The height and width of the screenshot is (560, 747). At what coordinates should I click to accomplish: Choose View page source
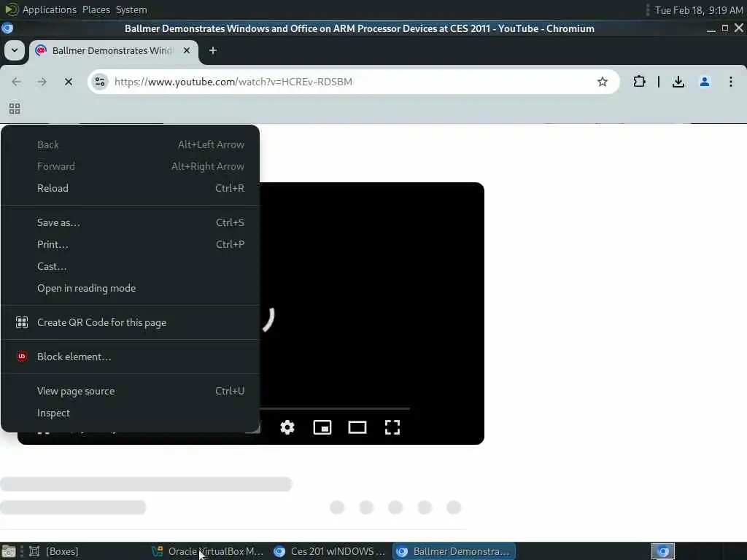(x=130, y=391)
